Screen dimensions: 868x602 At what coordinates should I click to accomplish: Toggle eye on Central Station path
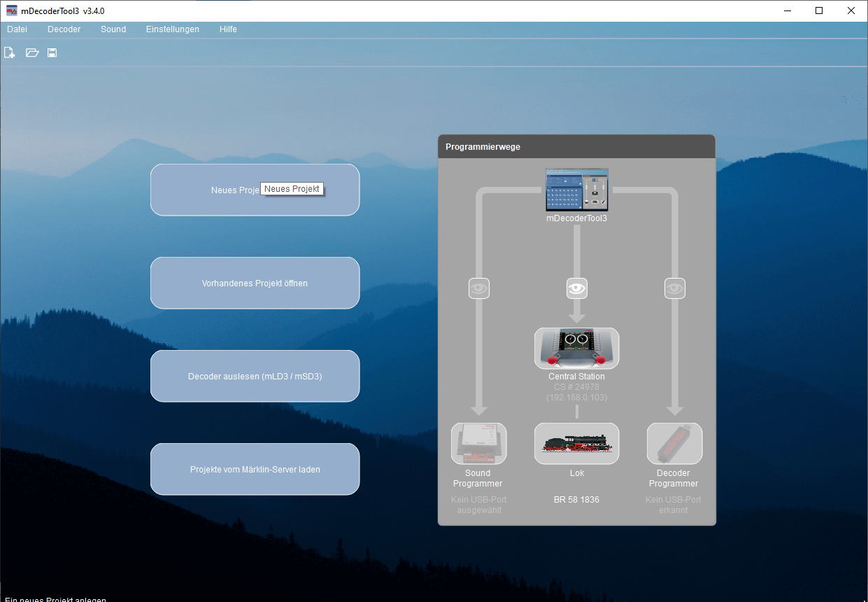576,288
